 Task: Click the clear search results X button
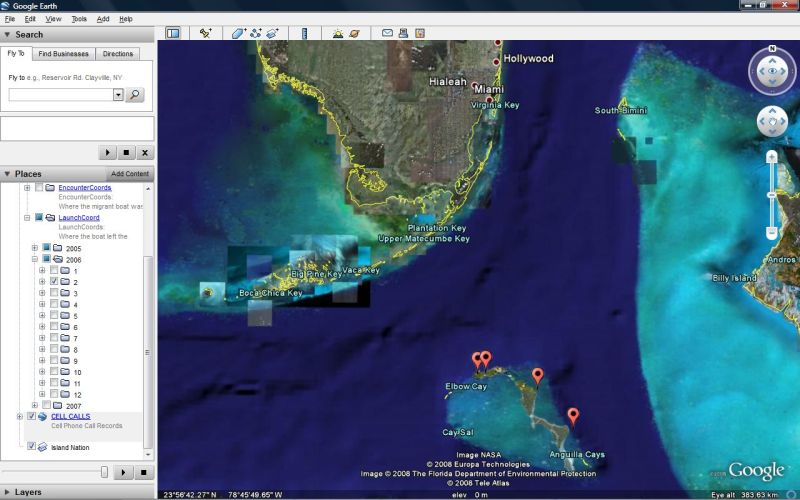point(145,153)
